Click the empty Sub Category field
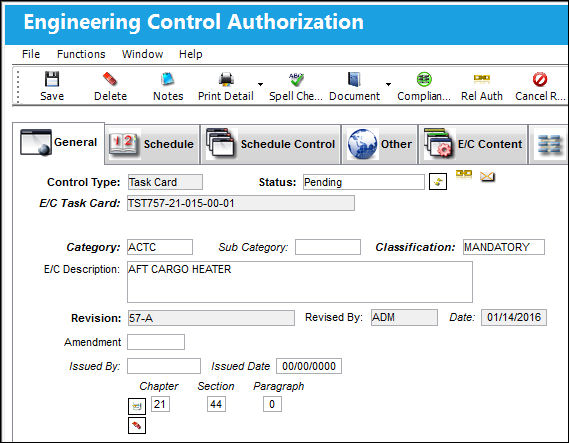The width and height of the screenshot is (569, 443). tap(328, 247)
